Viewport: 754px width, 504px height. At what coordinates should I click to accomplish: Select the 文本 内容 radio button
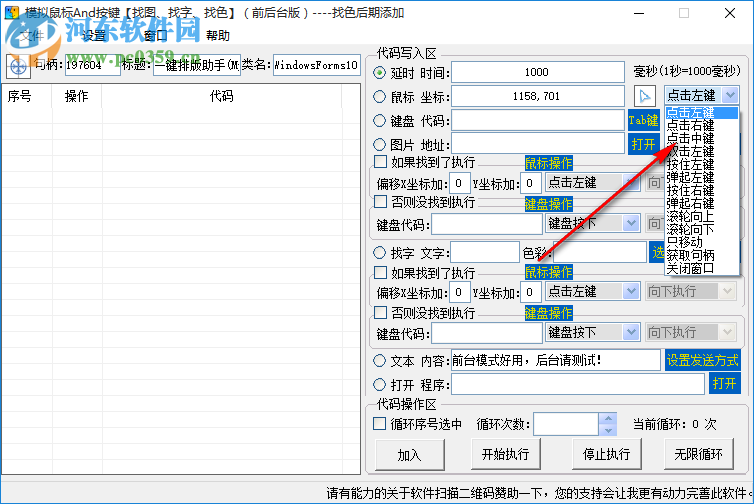pyautogui.click(x=379, y=360)
